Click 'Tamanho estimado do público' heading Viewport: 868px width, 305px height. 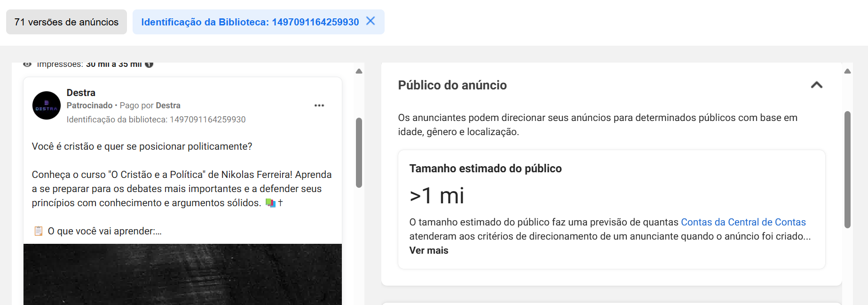click(x=485, y=169)
